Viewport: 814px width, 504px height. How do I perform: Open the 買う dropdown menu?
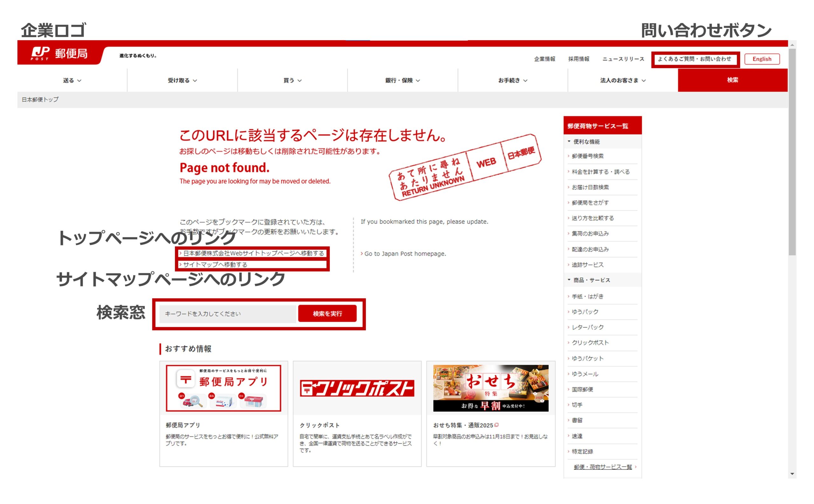292,80
